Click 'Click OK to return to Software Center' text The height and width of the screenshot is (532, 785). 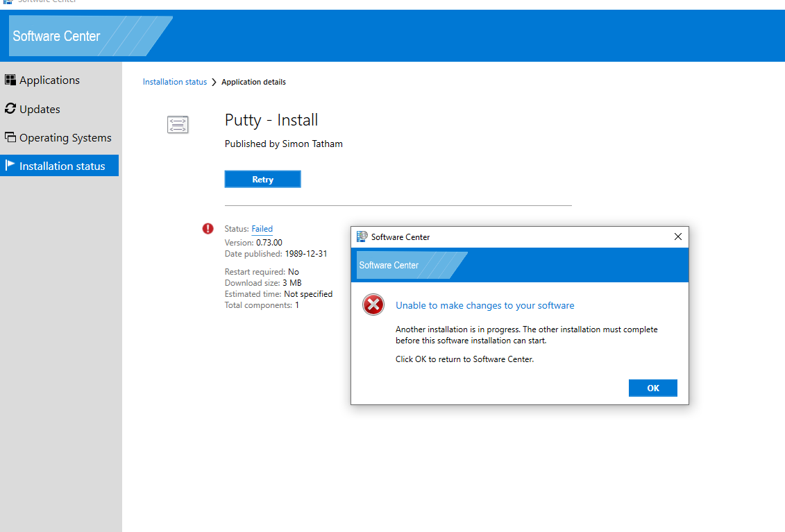464,359
